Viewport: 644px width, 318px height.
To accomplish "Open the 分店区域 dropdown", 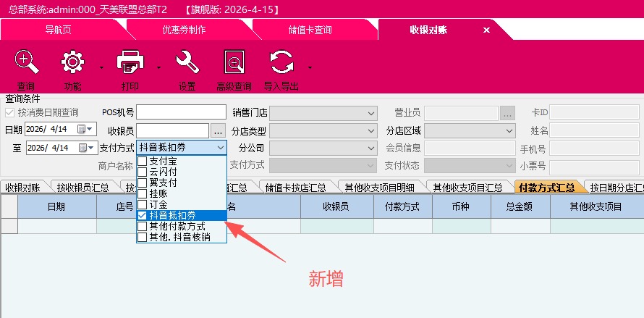I will (x=509, y=131).
